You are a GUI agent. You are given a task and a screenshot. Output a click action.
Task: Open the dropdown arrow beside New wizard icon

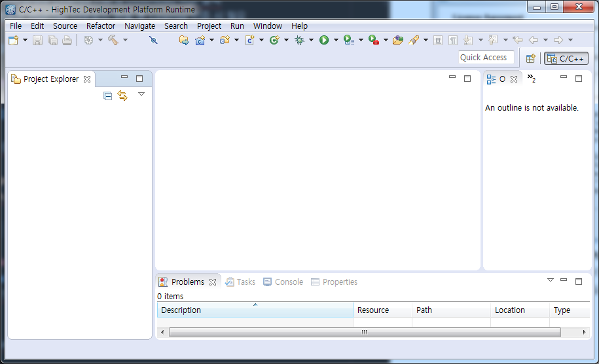point(26,40)
